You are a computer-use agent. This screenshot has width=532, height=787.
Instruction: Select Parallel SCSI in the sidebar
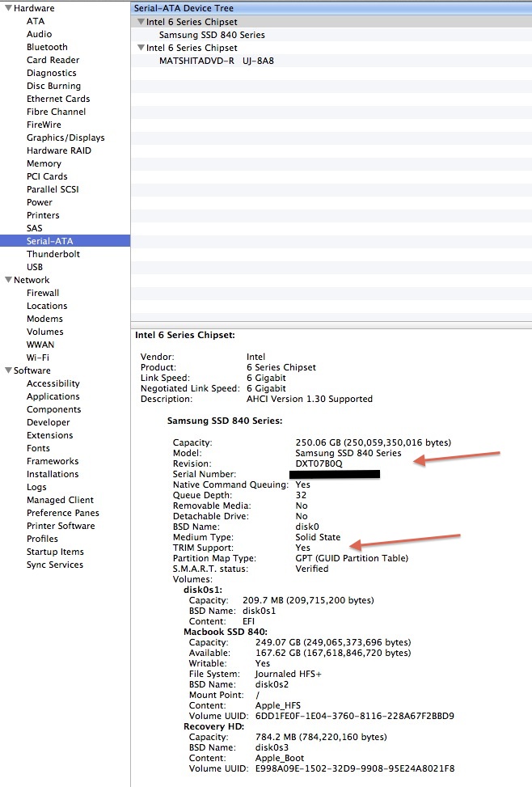click(x=53, y=189)
